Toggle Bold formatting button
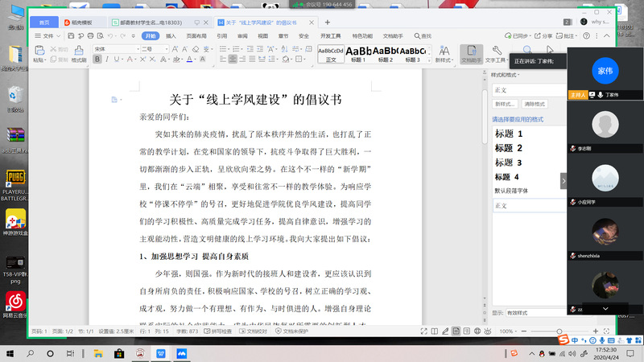The image size is (644, 362). point(98,60)
